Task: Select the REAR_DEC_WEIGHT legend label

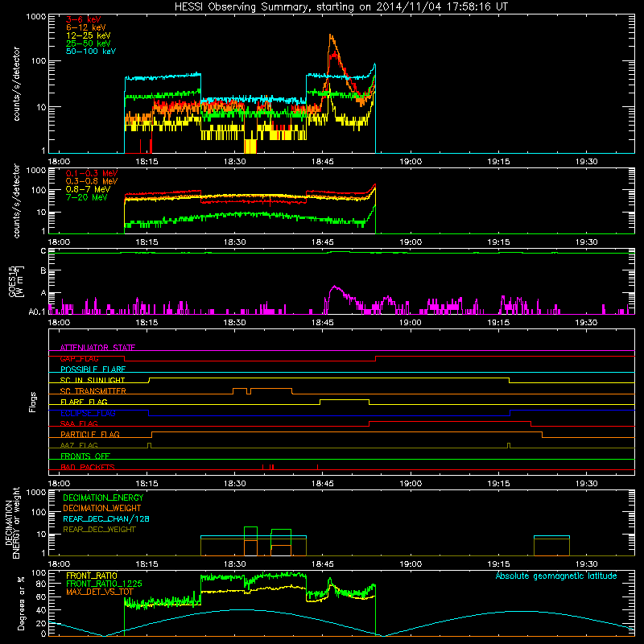Action: pyautogui.click(x=99, y=530)
